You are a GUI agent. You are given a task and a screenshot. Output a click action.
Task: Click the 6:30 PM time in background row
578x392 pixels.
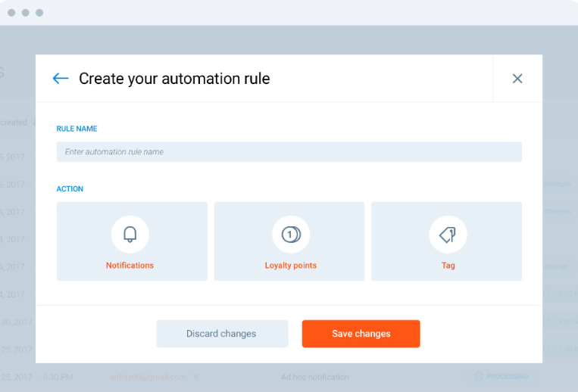click(58, 377)
